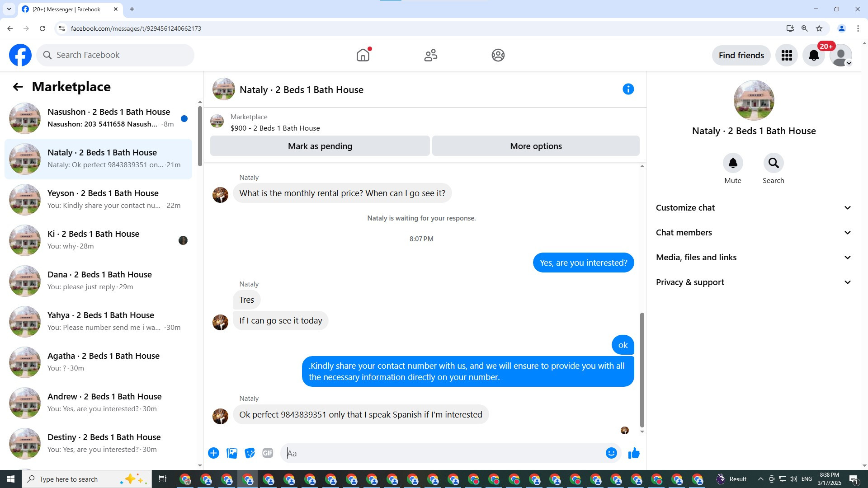Image resolution: width=868 pixels, height=488 pixels.
Task: Open the install app icon in address bar
Action: [790, 28]
